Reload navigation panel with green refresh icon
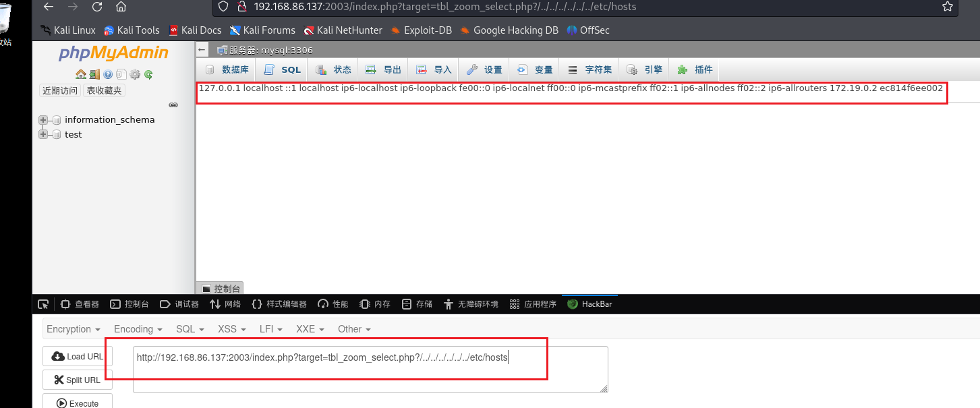980x408 pixels. [148, 74]
